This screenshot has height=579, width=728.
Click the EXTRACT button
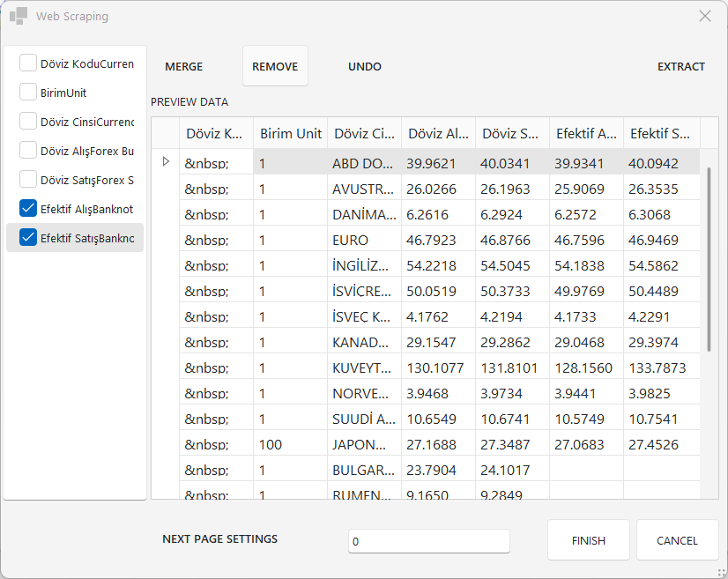tap(680, 66)
